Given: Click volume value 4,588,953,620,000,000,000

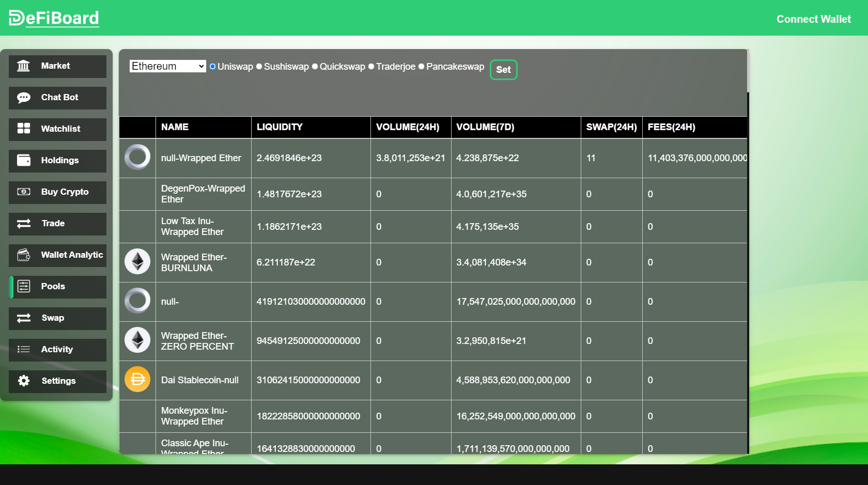Looking at the screenshot, I should (x=513, y=380).
